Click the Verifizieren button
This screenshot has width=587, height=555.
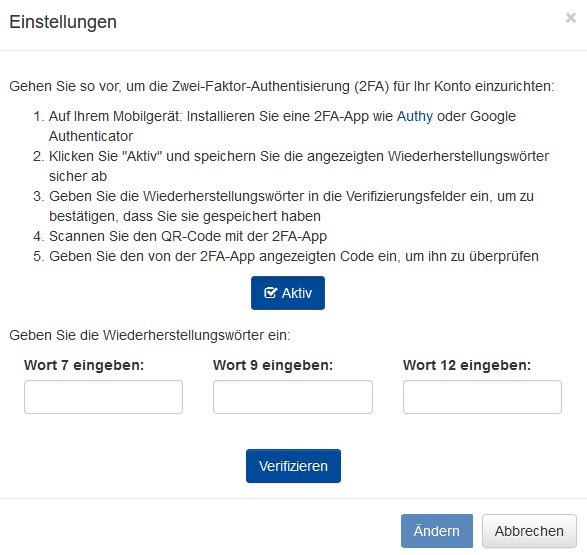(x=294, y=466)
